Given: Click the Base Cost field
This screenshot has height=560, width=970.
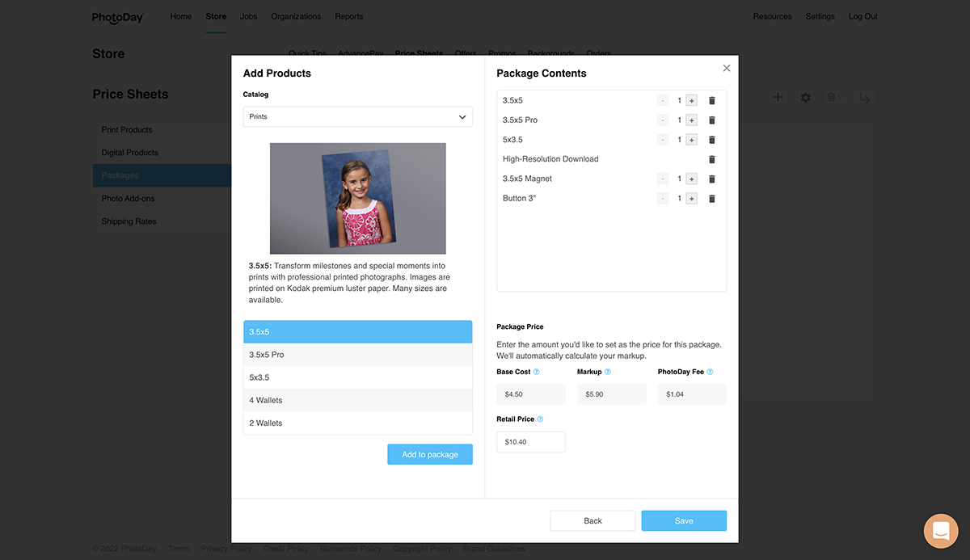Looking at the screenshot, I should (531, 394).
